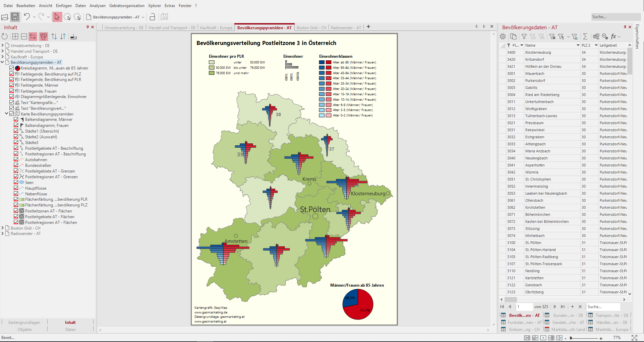Toggle Hauptflüsse layer checkbox
Screen dimensions: 644x342
[16, 188]
